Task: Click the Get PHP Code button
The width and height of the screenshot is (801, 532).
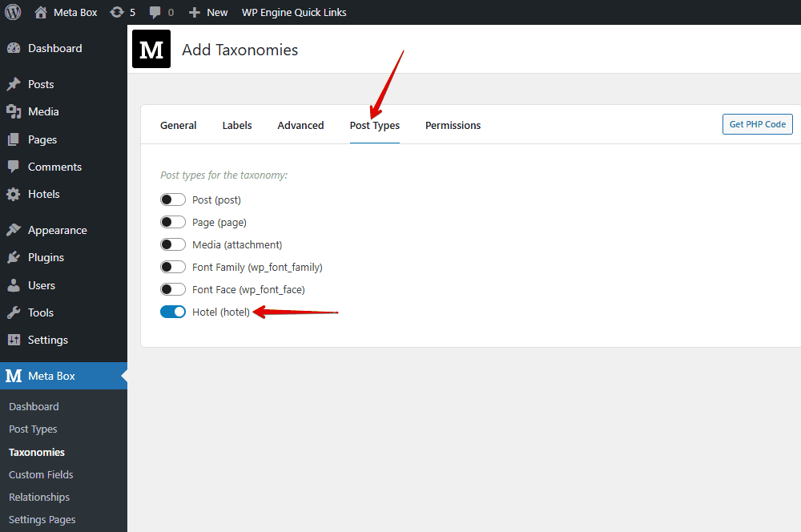Action: (x=757, y=123)
